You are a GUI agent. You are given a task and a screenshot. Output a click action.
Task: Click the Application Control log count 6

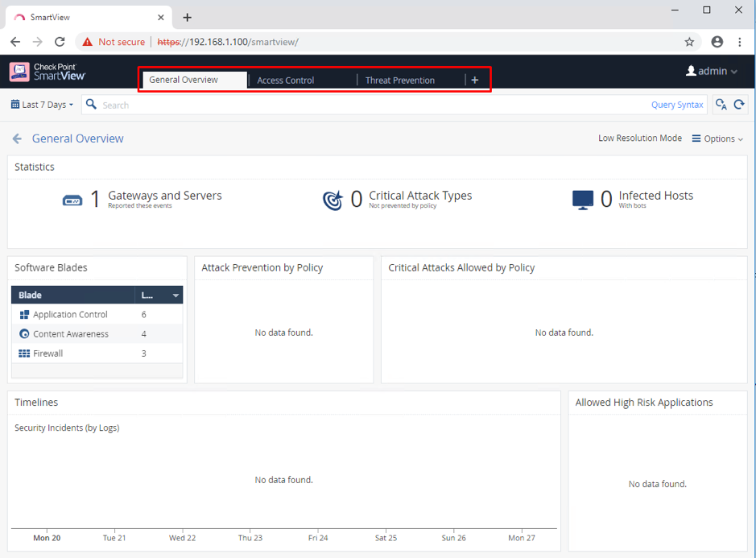click(143, 315)
